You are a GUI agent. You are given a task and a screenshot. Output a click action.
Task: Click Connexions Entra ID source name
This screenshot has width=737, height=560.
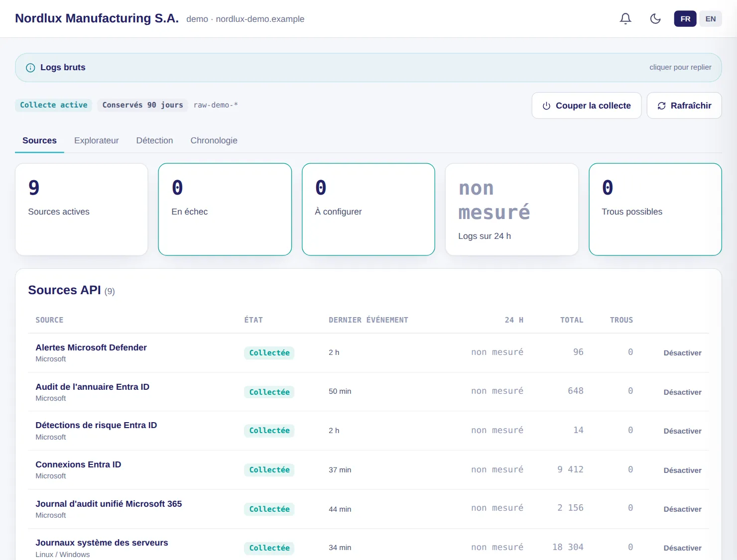78,464
